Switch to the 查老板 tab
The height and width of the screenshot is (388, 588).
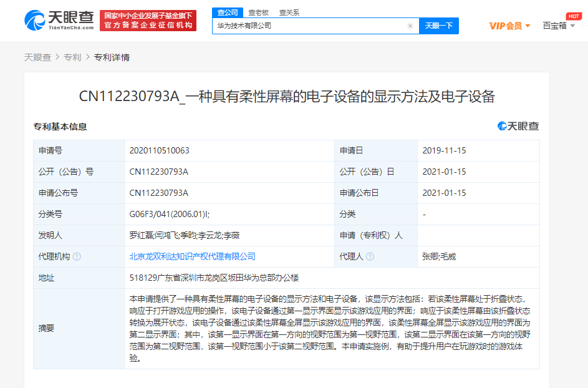[258, 12]
